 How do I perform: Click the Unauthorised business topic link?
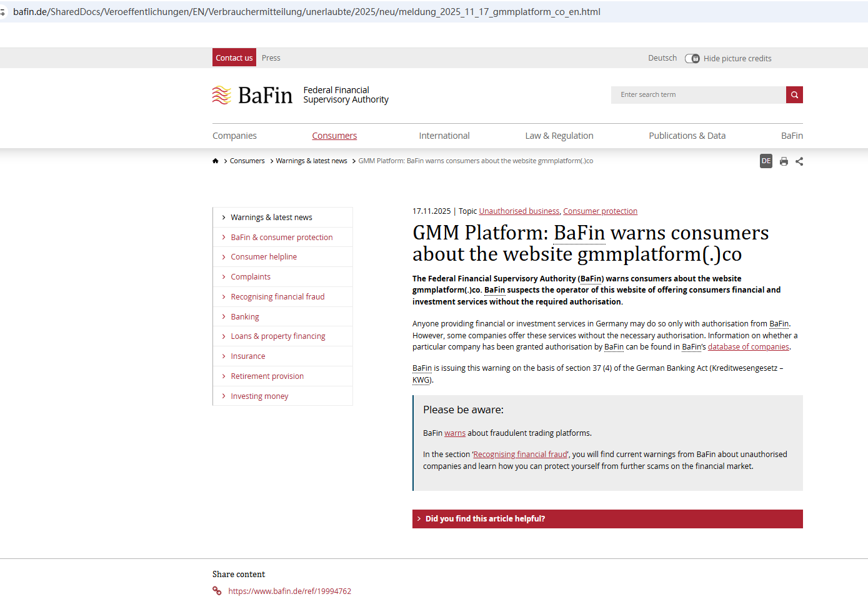pos(519,211)
